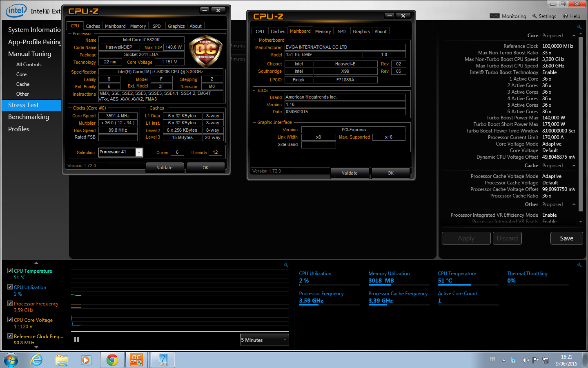Launch Internet Explorer from the taskbar
588x368 pixels.
(x=37, y=360)
